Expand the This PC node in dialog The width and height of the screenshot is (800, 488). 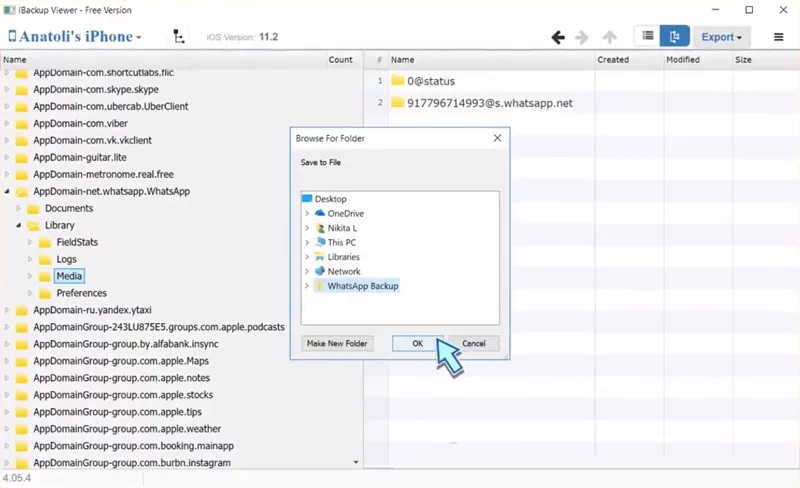click(307, 242)
